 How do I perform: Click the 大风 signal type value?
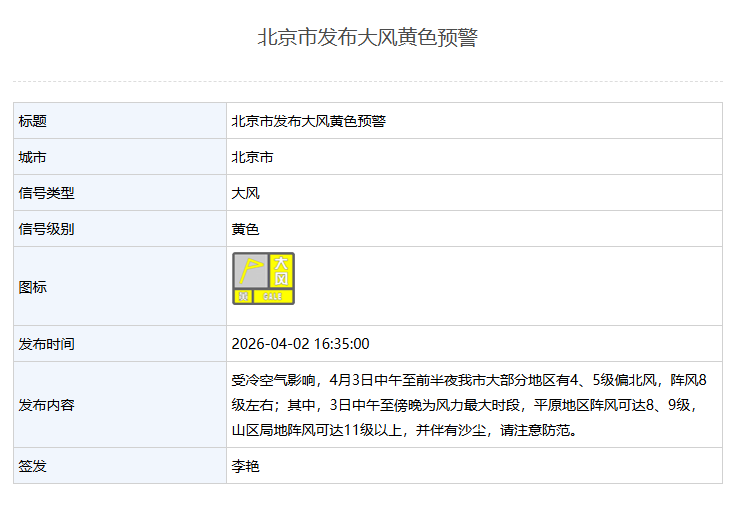pyautogui.click(x=245, y=193)
